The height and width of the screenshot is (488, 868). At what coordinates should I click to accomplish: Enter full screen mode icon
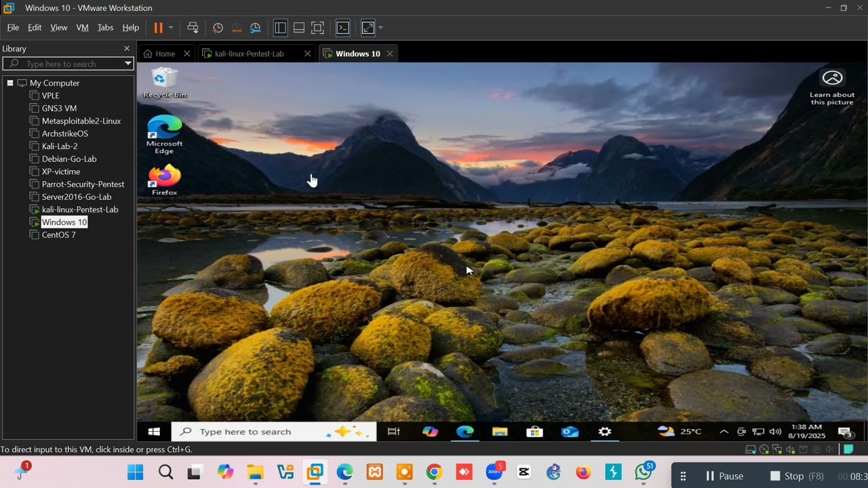pyautogui.click(x=317, y=28)
